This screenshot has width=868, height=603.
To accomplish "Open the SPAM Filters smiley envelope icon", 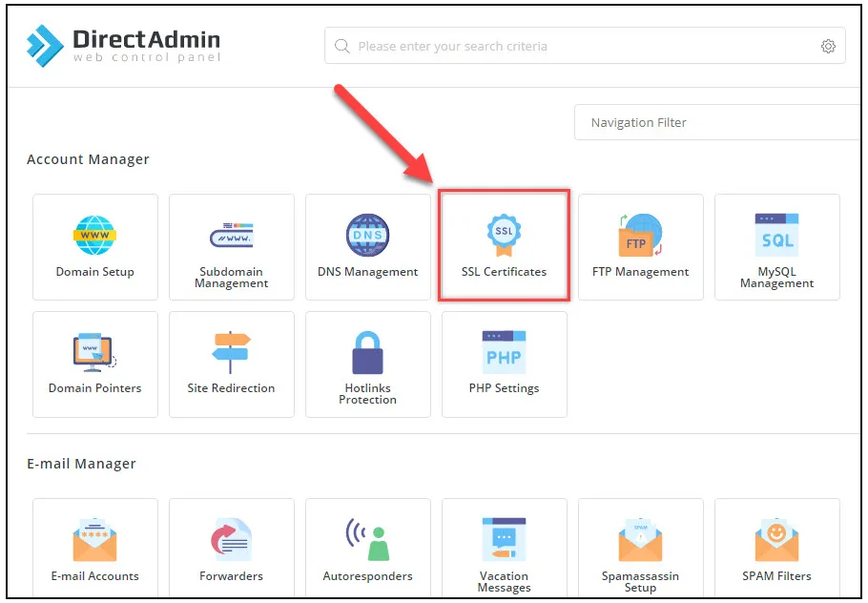I will (776, 540).
